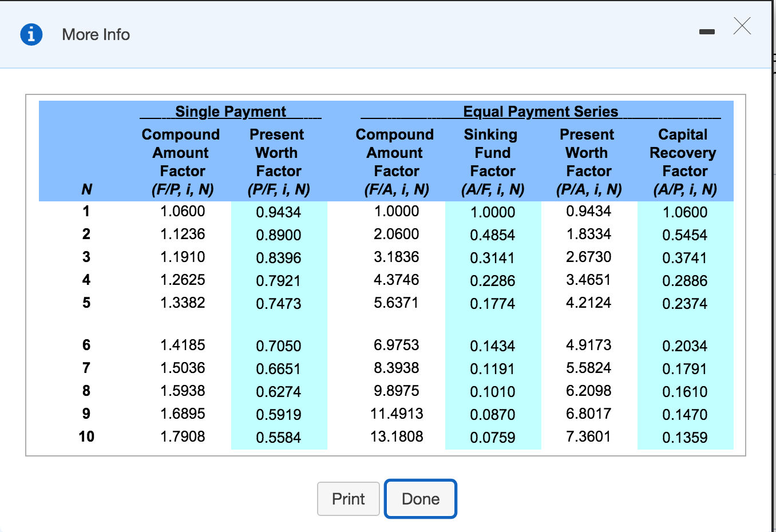Image resolution: width=776 pixels, height=532 pixels.
Task: Click the Done button
Action: pos(420,499)
